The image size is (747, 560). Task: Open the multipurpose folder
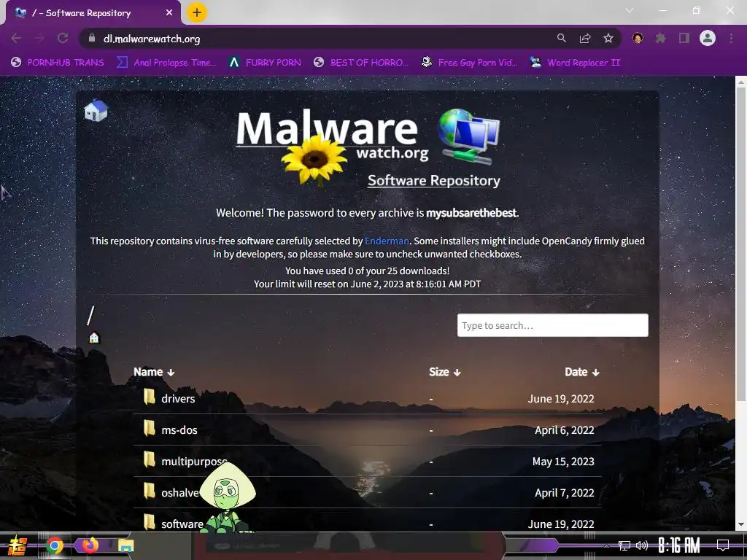[194, 462]
